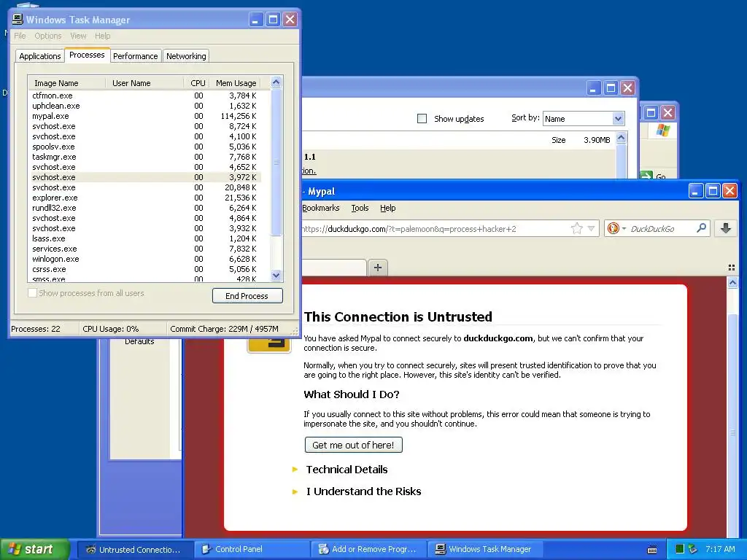Image resolution: width=747 pixels, height=560 pixels.
Task: Select winlogon.exe process row
Action: pyautogui.click(x=144, y=259)
